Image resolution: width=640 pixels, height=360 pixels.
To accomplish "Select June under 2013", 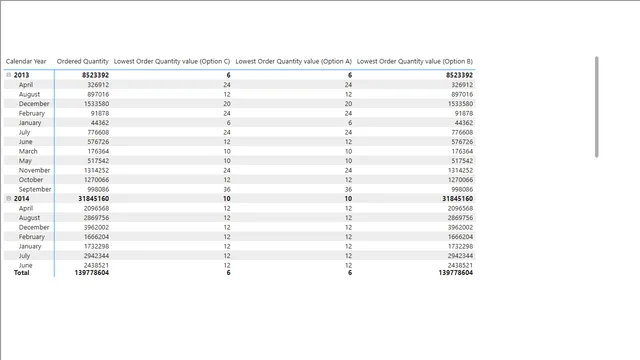I will [x=25, y=142].
